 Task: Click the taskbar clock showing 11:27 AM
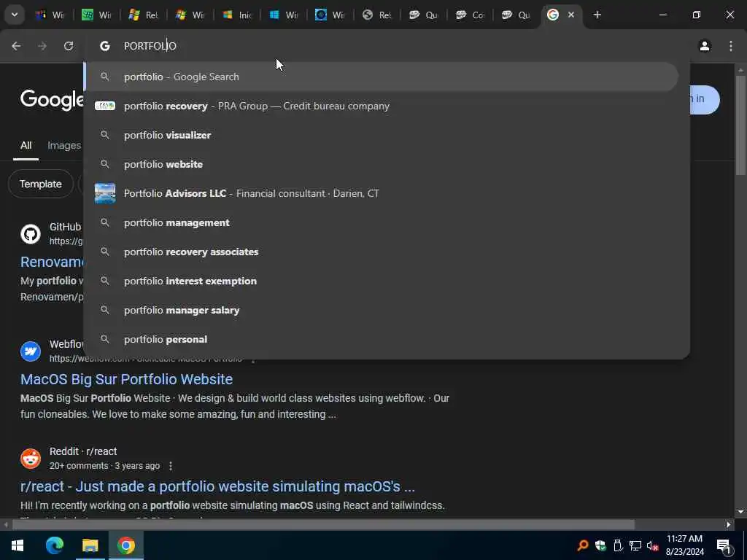684,545
